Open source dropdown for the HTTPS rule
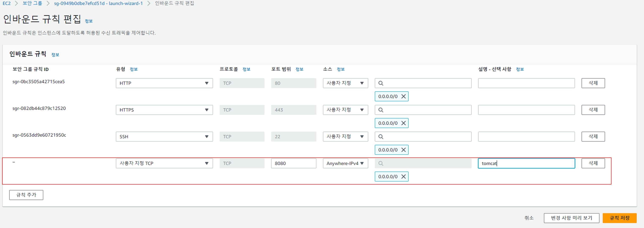644x228 pixels. 345,110
